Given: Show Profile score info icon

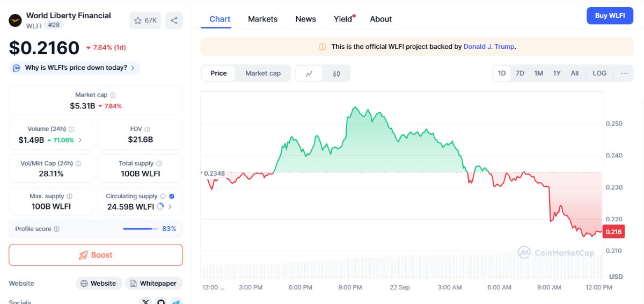Looking at the screenshot, I should pos(57,229).
